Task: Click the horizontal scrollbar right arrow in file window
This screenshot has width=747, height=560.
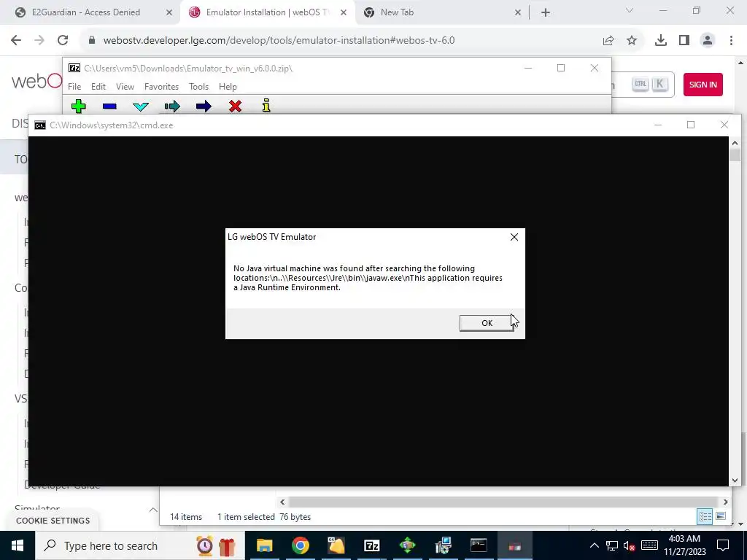Action: tap(725, 502)
